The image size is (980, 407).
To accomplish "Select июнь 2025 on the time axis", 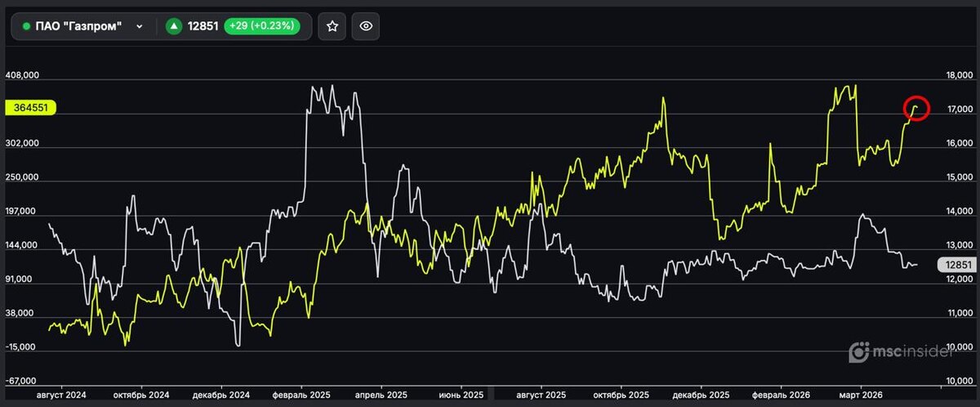I will [x=461, y=394].
